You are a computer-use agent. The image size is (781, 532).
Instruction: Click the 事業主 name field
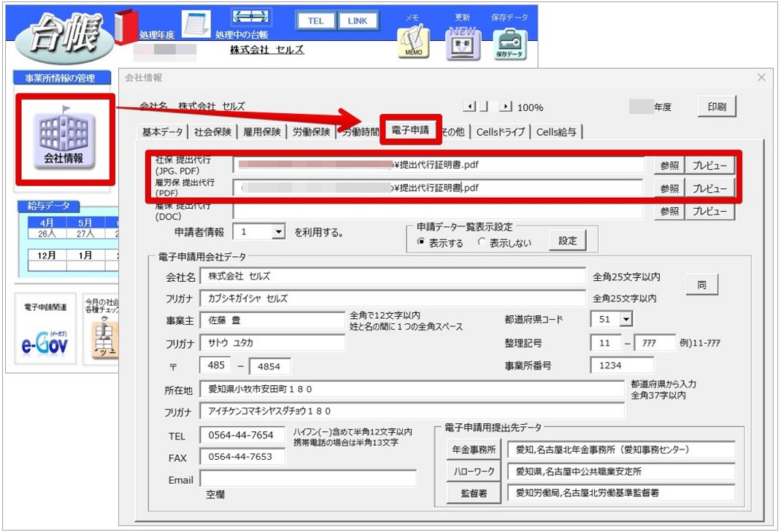click(x=272, y=320)
